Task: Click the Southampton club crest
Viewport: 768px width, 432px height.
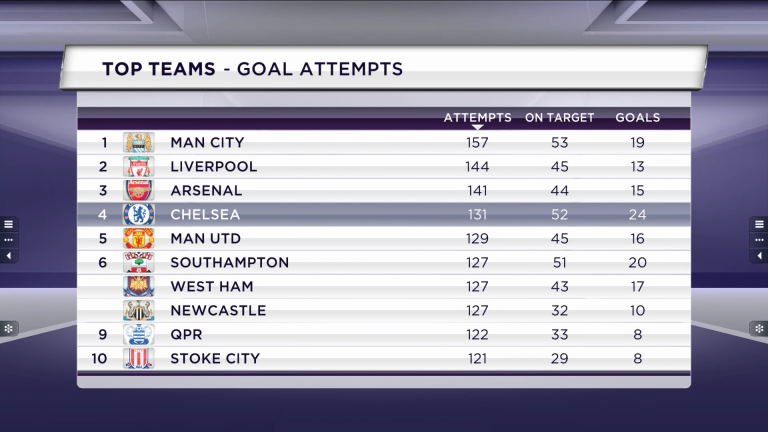Action: 139,263
